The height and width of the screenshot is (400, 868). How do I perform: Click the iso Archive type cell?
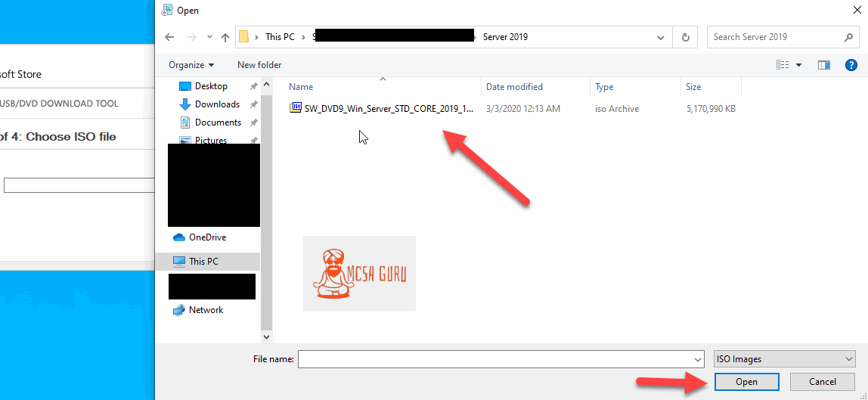pos(617,109)
